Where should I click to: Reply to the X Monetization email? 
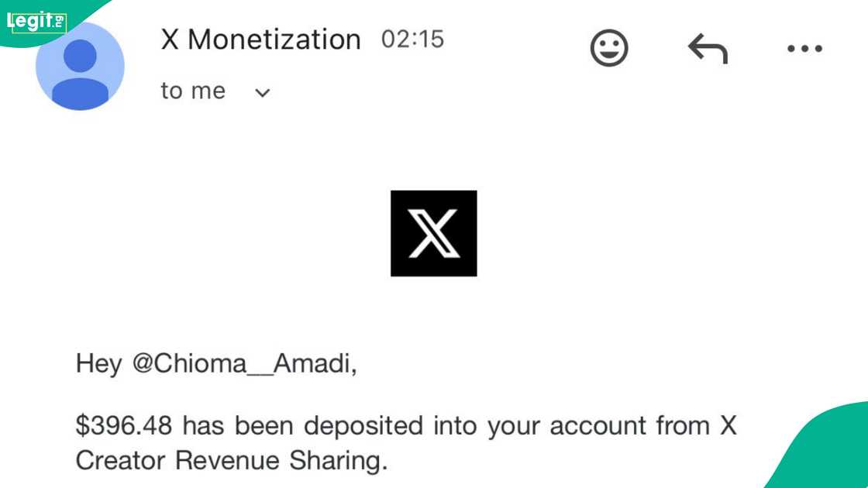point(708,49)
